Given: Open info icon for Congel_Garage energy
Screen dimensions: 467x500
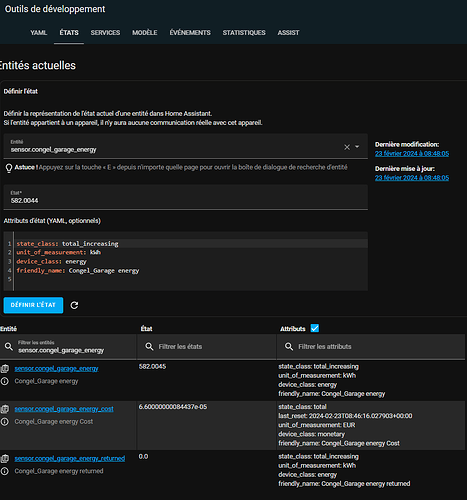Looking at the screenshot, I should 5,381.
